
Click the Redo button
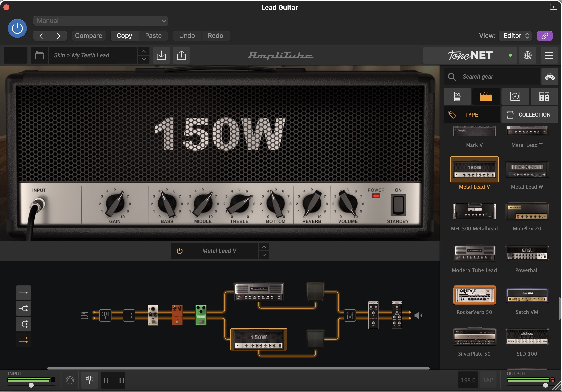coord(216,36)
